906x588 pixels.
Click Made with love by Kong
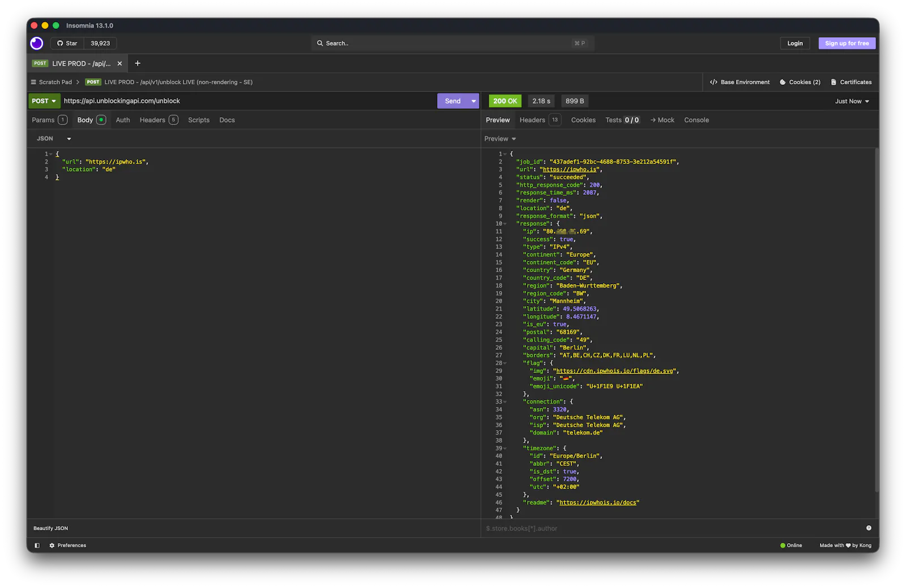pos(845,546)
